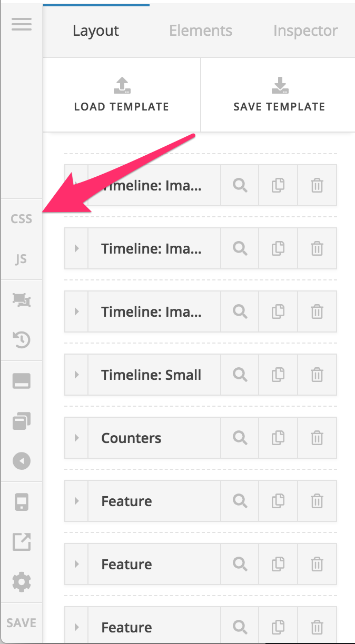The image size is (355, 644).
Task: Duplicate the Timeline: Small section
Action: click(x=278, y=375)
